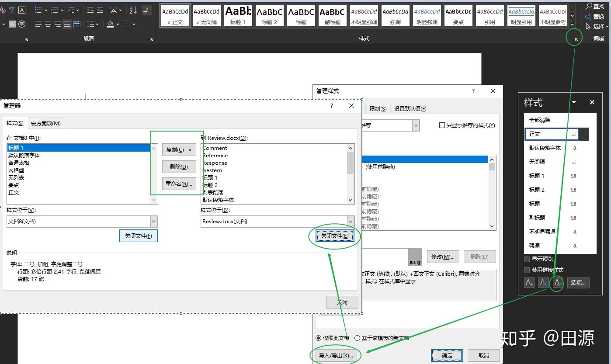
Task: Open the 限制(S) tab in Manage Styles
Action: coord(378,109)
